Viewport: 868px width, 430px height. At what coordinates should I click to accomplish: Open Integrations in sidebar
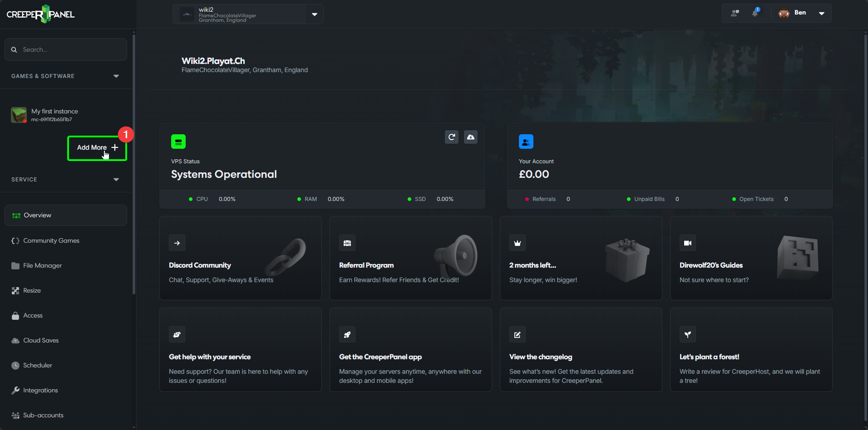[x=66, y=390]
